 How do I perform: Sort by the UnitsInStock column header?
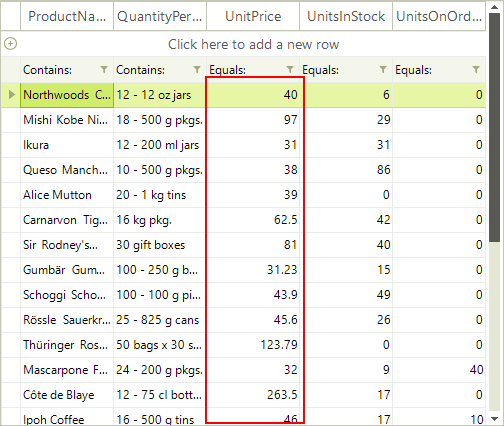pos(346,16)
